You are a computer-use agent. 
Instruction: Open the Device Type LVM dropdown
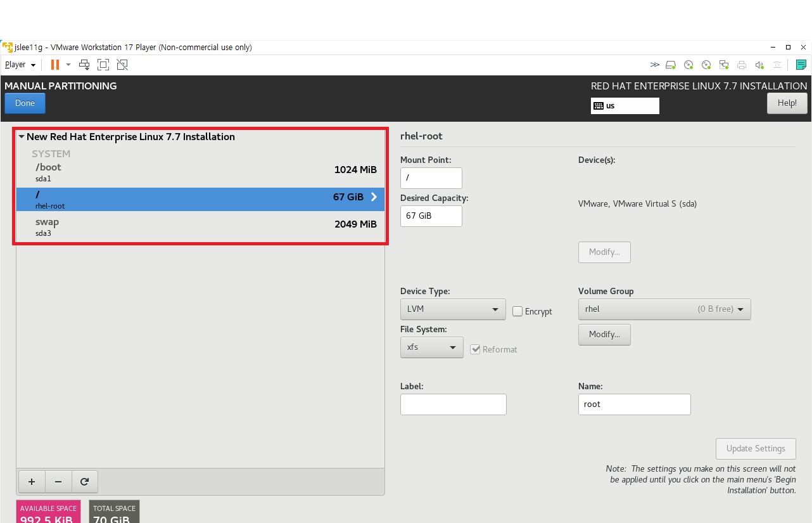[x=453, y=309]
